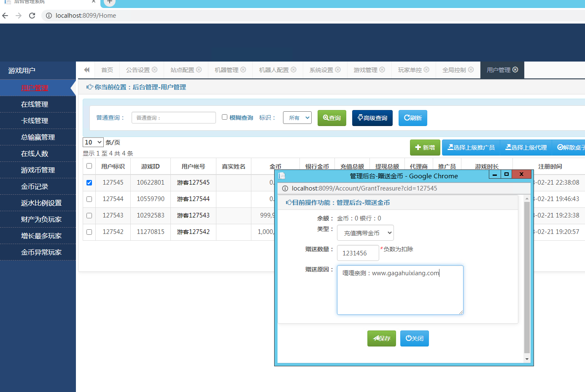Open 金币记录 in the left sidebar
585x392 pixels.
(x=35, y=186)
